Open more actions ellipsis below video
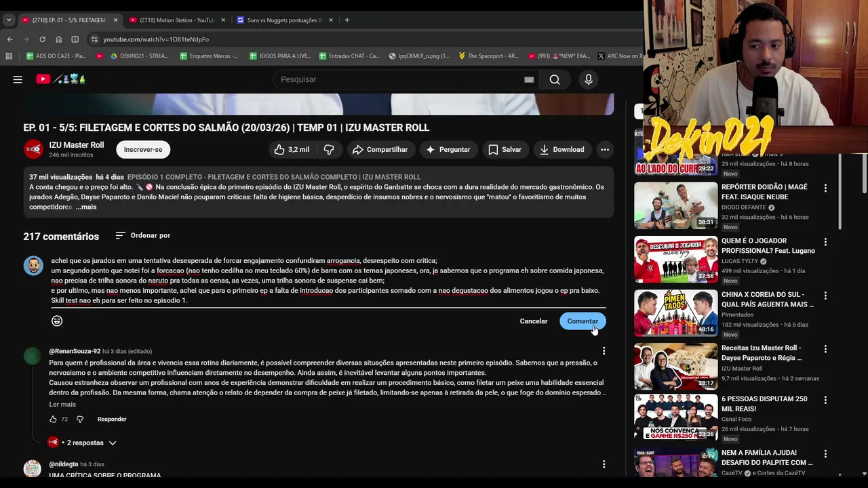This screenshot has width=868, height=488. (604, 150)
